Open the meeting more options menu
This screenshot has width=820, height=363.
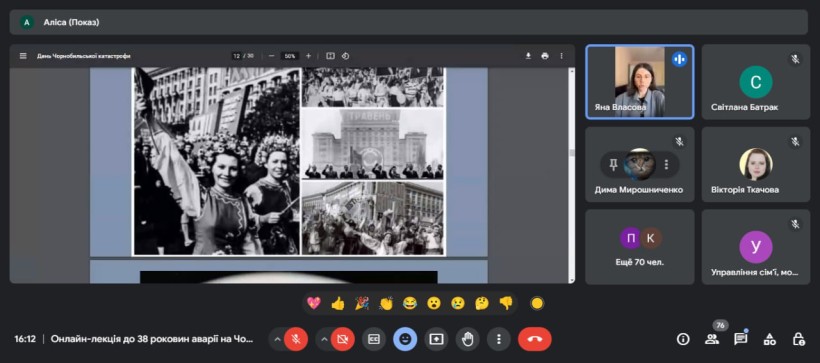[x=498, y=339]
